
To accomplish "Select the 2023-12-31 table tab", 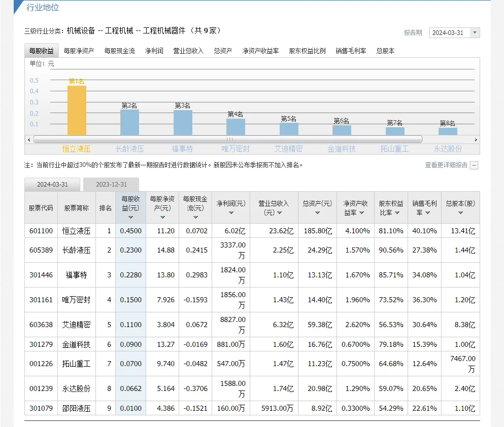I will [111, 184].
